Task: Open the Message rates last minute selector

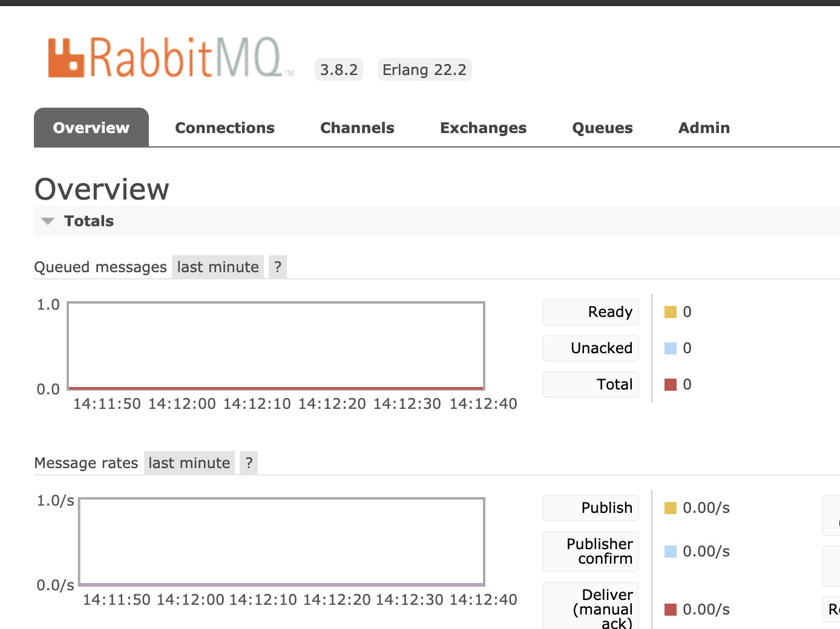Action: 189,463
